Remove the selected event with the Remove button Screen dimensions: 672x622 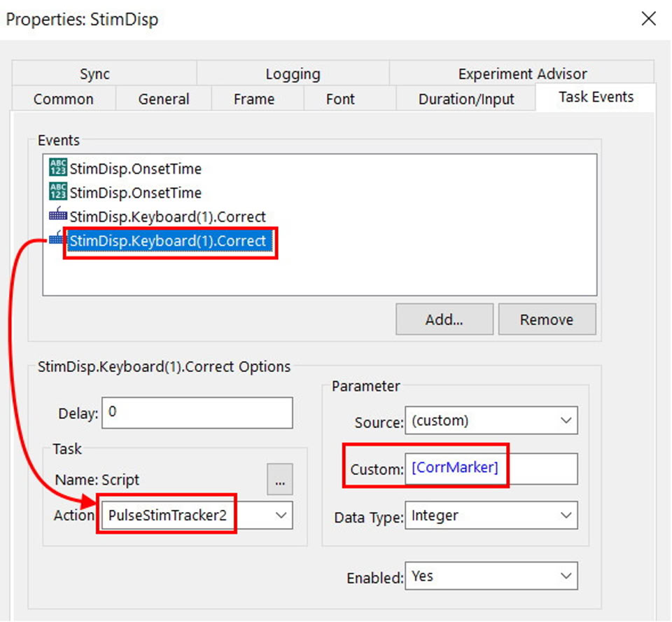(x=546, y=319)
